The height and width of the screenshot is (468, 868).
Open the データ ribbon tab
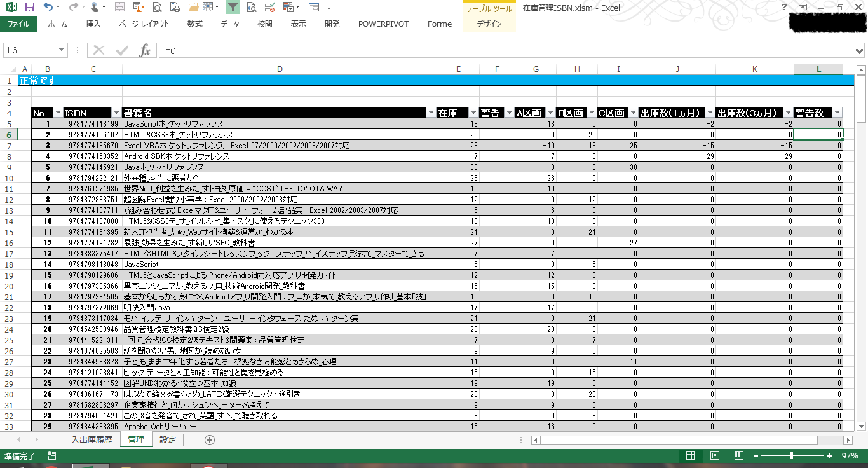click(x=230, y=24)
